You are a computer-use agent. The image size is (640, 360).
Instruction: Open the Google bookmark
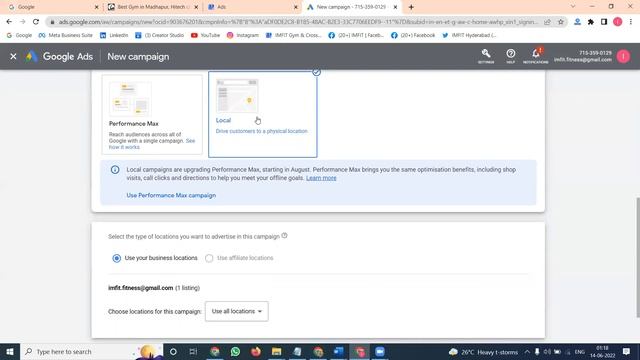pos(20,35)
